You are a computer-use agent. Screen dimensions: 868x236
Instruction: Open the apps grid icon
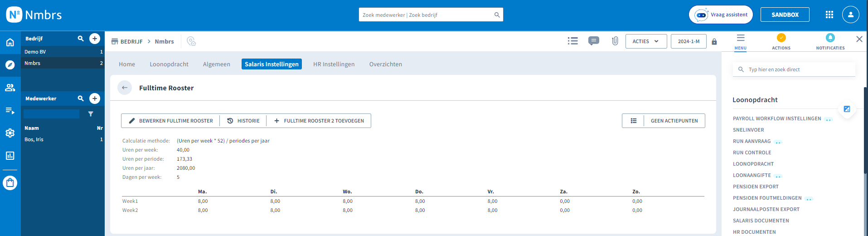(x=829, y=15)
